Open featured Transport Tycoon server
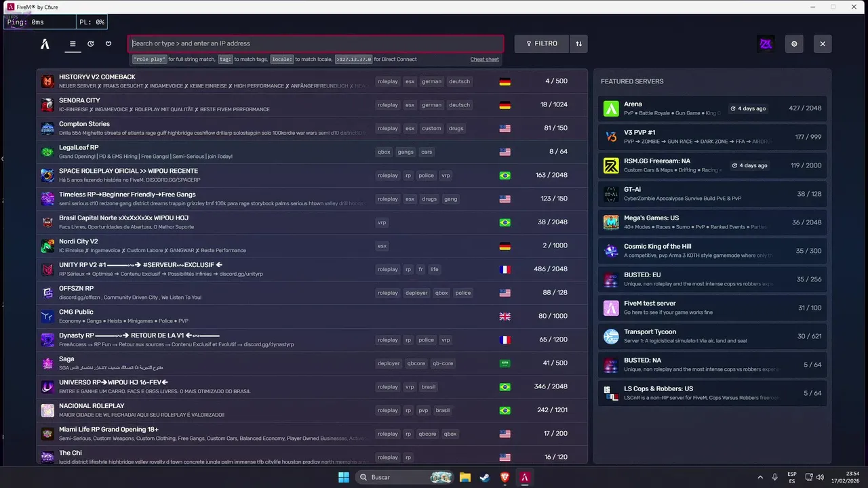The width and height of the screenshot is (868, 488). click(x=712, y=336)
